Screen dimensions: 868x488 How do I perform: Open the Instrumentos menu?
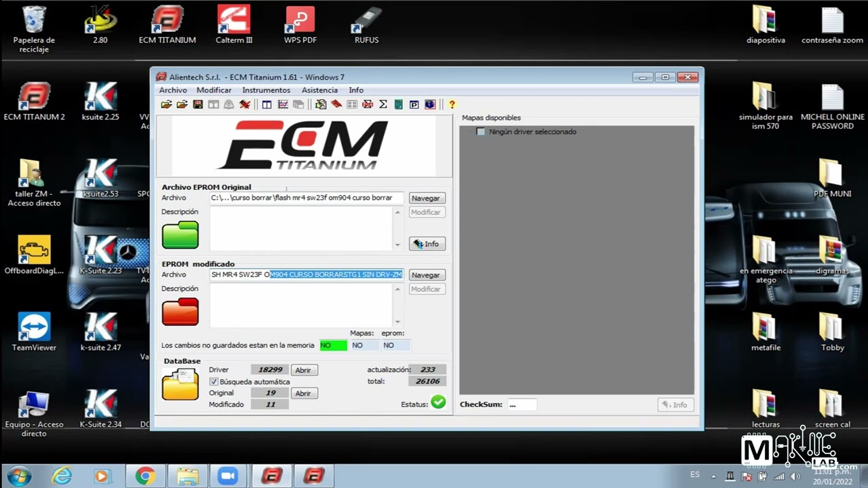pyautogui.click(x=266, y=90)
